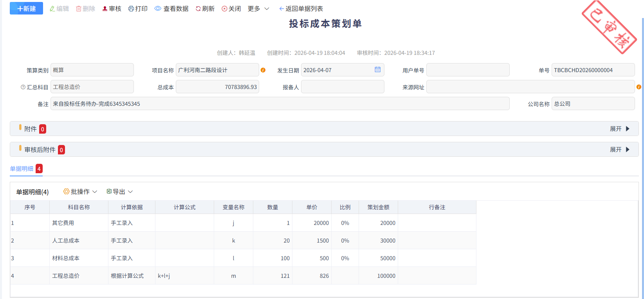644x299 pixels.
Task: Click the 公司名称 field showing 总公司
Action: click(593, 103)
